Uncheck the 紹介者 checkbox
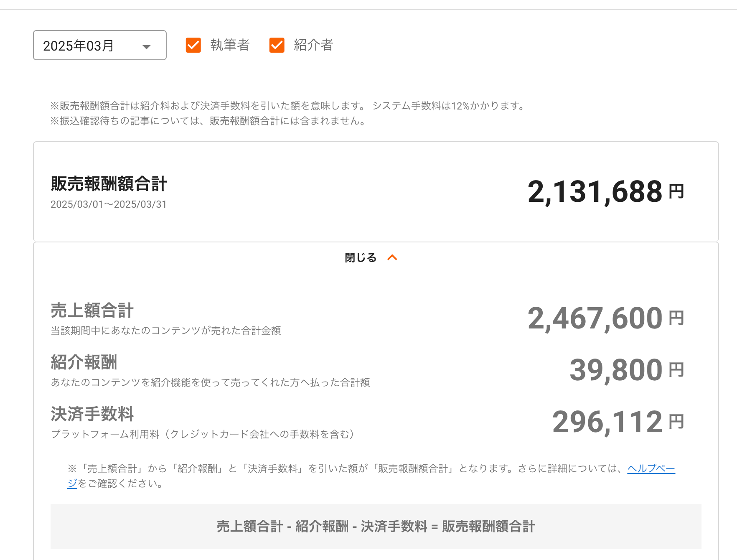 coord(277,45)
